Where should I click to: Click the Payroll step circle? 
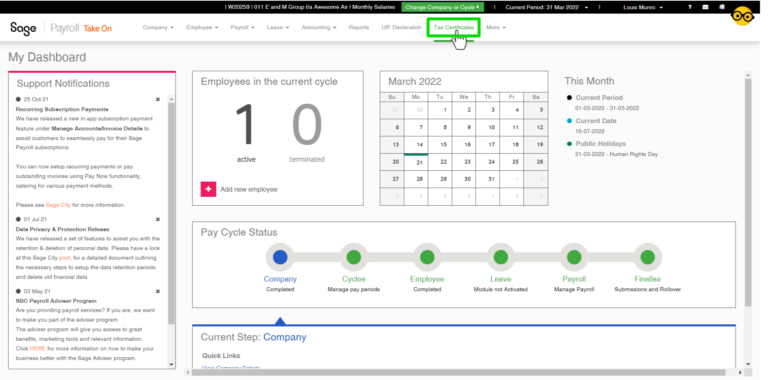(574, 257)
